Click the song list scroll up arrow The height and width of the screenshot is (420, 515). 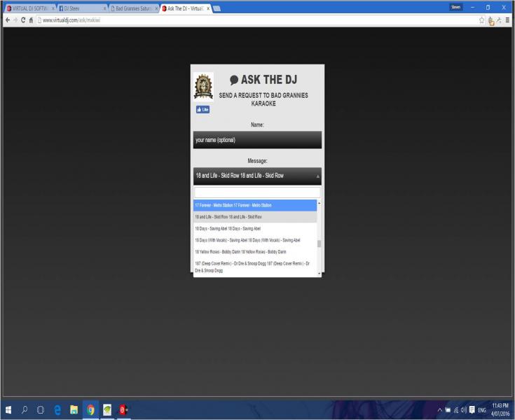(x=320, y=203)
